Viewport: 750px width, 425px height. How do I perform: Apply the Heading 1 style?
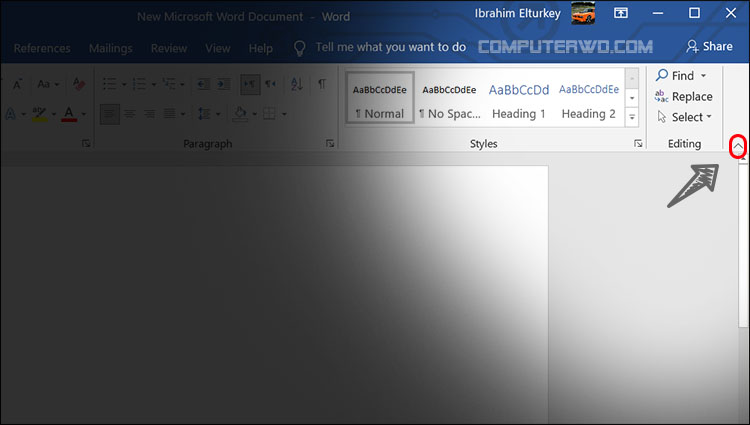519,98
